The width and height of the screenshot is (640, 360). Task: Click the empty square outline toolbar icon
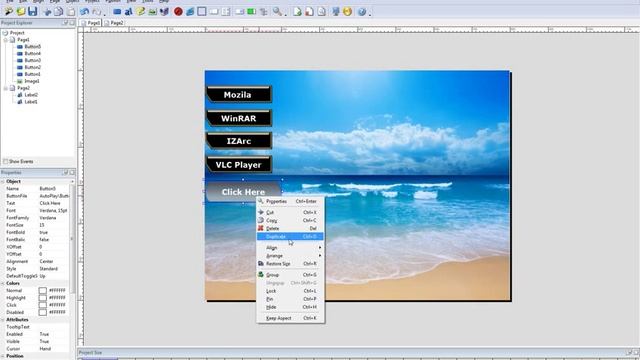pos(202,12)
